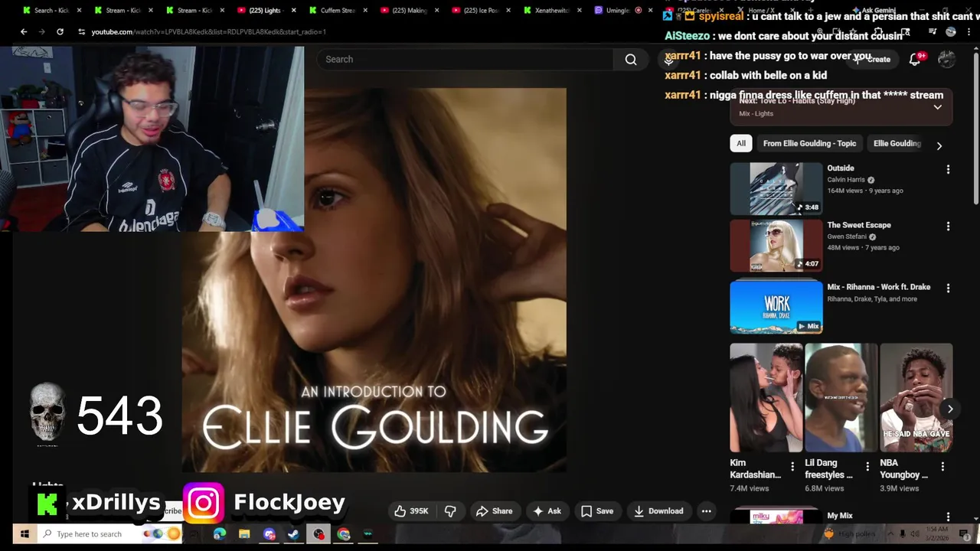Switch to the Xenathewitch tab
Viewport: 980px width, 551px height.
click(x=551, y=11)
